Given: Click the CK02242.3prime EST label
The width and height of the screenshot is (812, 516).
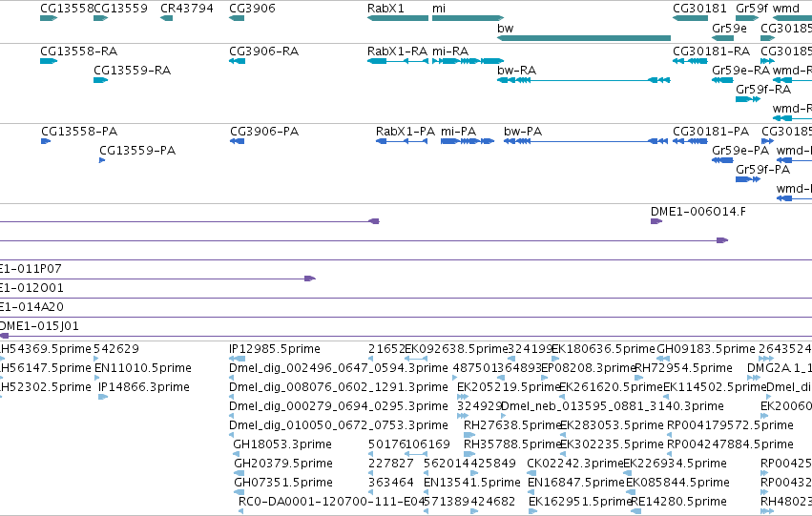Looking at the screenshot, I should coord(575,464).
